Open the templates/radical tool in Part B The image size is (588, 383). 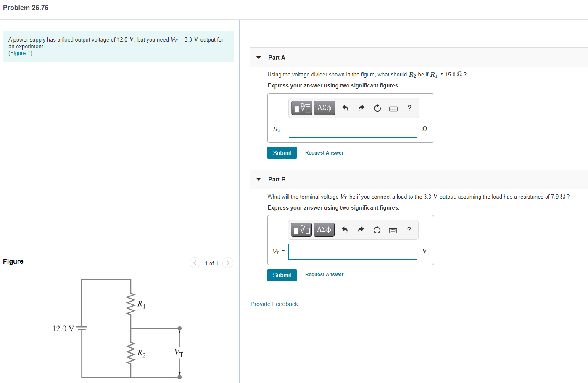[301, 230]
